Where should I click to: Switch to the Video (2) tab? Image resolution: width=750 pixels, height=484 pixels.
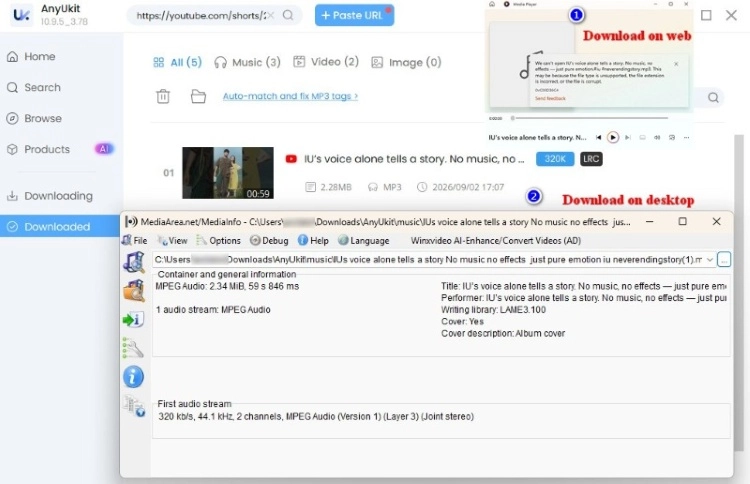point(326,62)
